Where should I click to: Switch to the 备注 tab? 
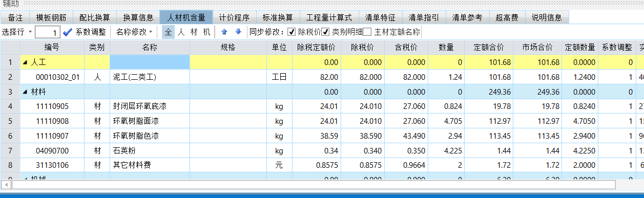coord(15,17)
